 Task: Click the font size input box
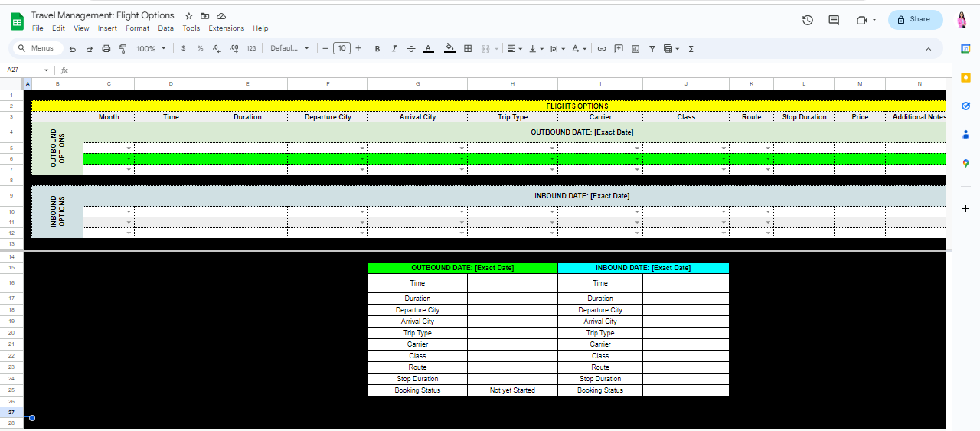click(x=341, y=48)
